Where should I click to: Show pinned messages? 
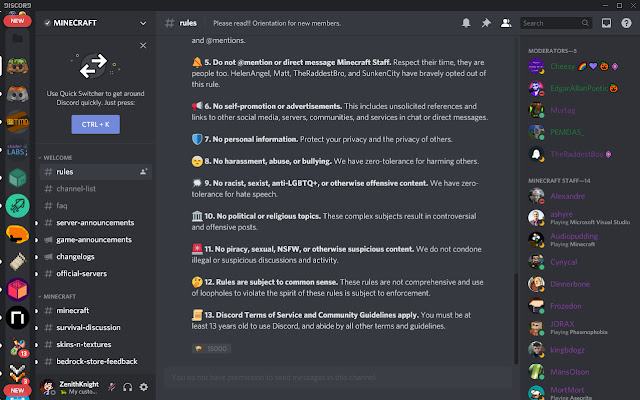(x=485, y=22)
